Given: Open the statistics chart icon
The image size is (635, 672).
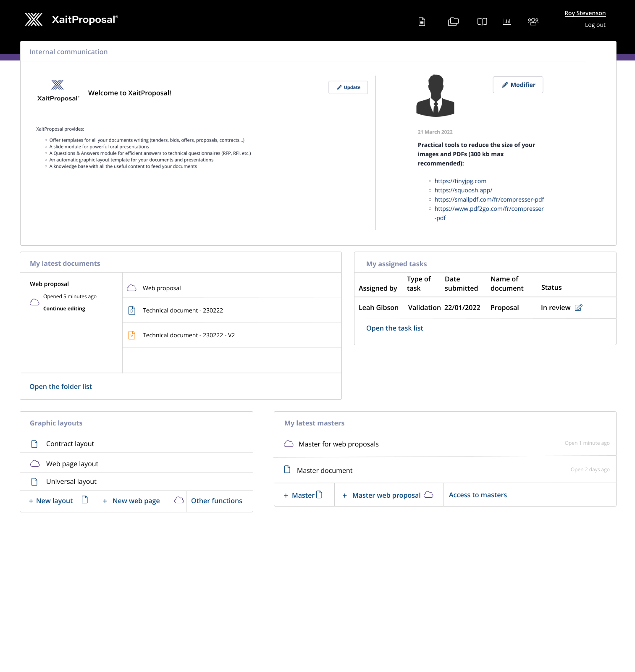Looking at the screenshot, I should point(507,21).
